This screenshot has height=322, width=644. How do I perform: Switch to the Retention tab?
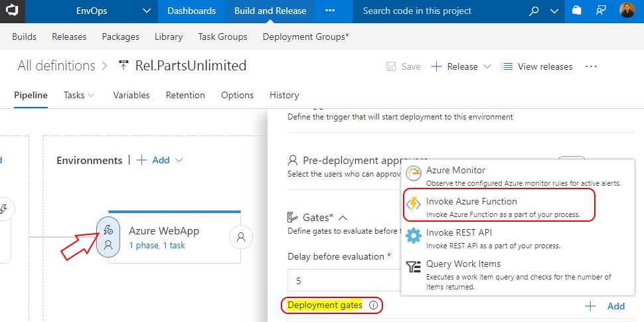pyautogui.click(x=185, y=95)
